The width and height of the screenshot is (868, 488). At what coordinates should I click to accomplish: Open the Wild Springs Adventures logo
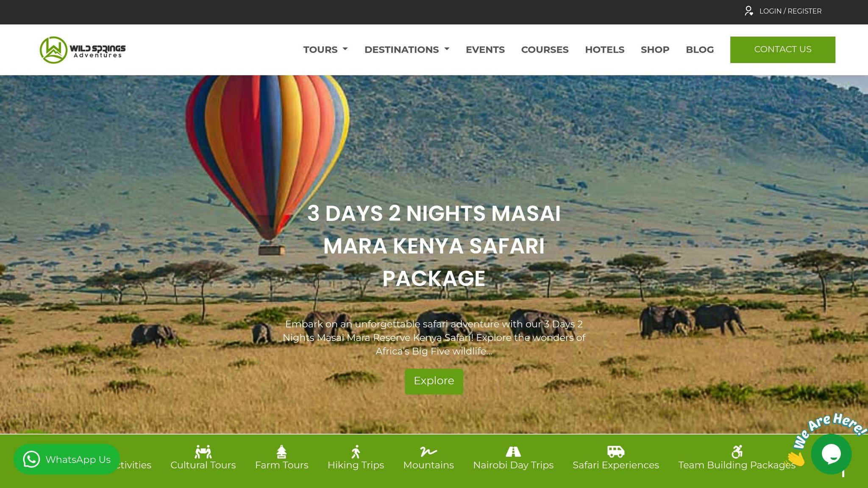(83, 50)
